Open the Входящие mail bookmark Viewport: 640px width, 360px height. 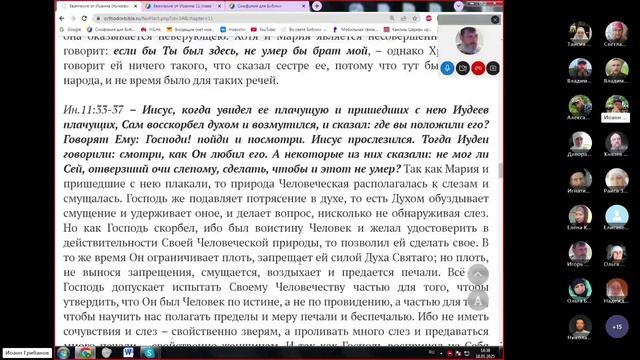(x=190, y=29)
